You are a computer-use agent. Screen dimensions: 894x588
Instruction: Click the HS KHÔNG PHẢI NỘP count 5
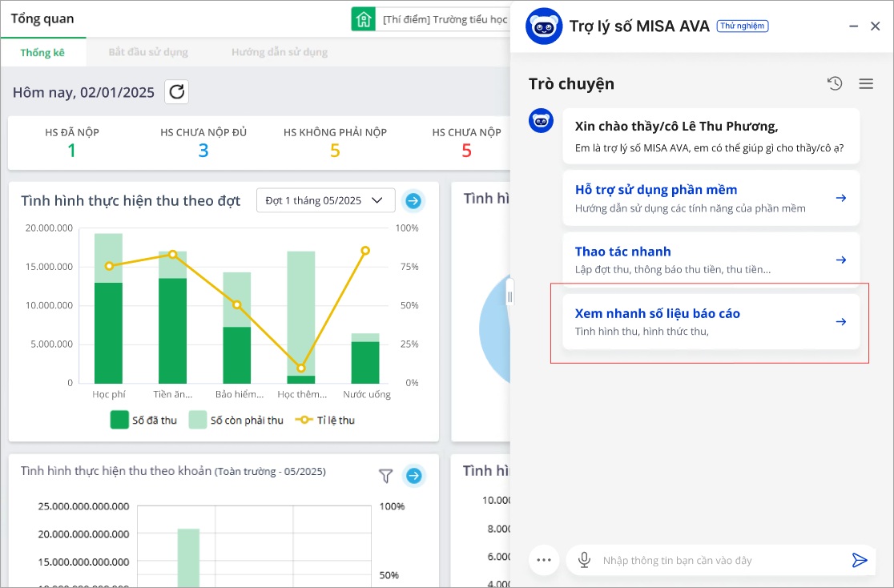335,151
